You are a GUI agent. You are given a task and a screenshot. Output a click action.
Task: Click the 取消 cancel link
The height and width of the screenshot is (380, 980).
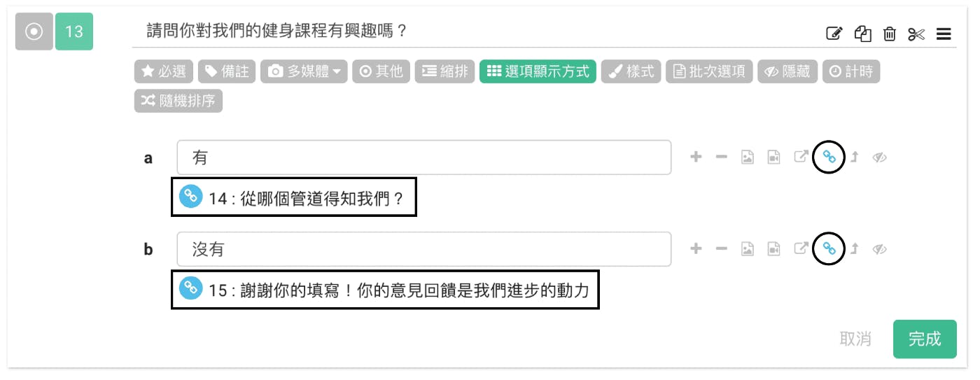click(x=855, y=339)
